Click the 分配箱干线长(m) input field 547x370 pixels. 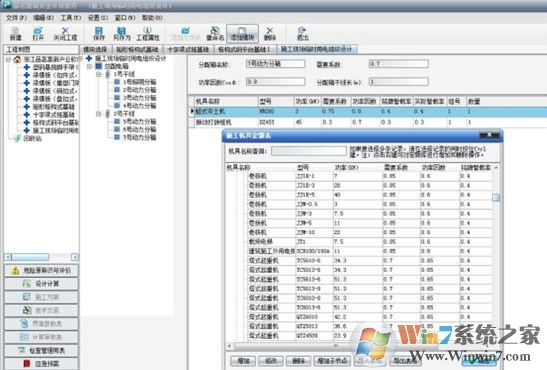pos(398,82)
